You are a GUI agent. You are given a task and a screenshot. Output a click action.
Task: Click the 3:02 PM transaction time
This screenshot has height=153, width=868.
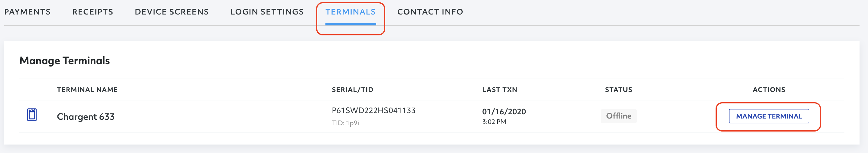click(494, 122)
